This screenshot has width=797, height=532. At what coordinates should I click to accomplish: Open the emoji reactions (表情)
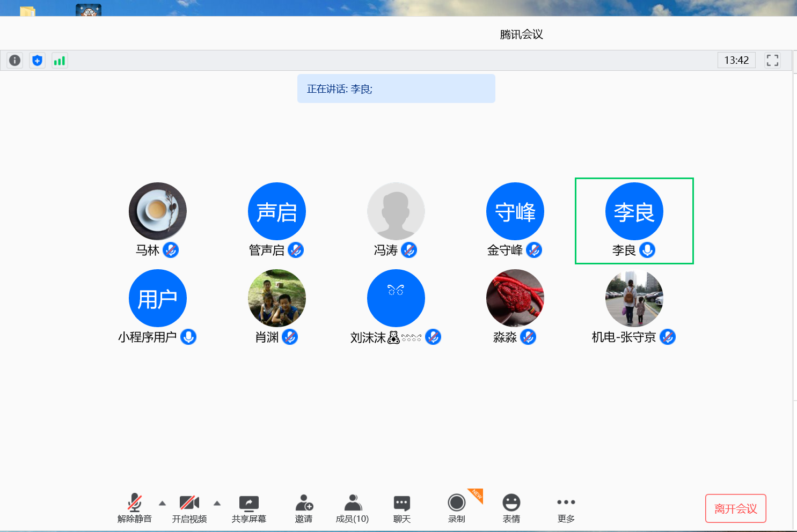(511, 508)
